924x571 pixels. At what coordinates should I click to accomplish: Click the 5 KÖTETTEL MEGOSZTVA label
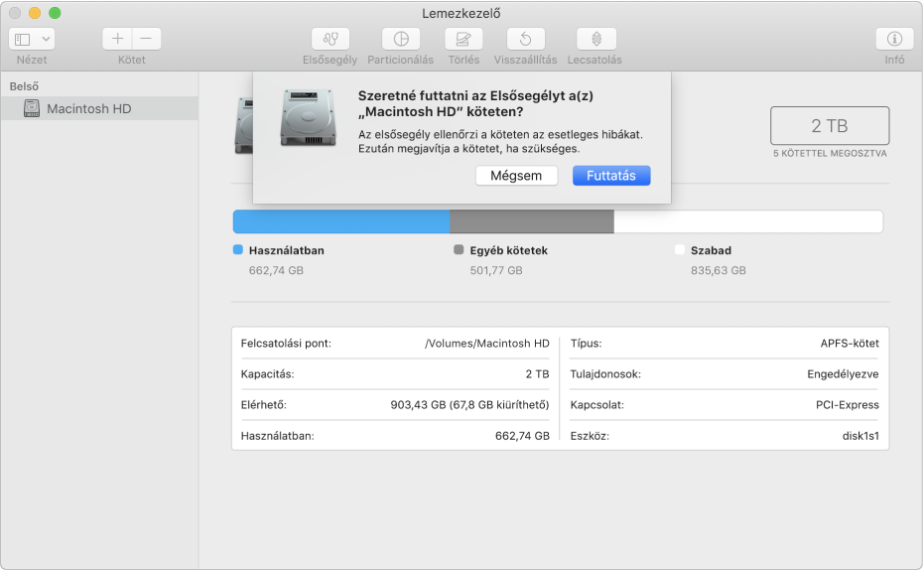(830, 153)
